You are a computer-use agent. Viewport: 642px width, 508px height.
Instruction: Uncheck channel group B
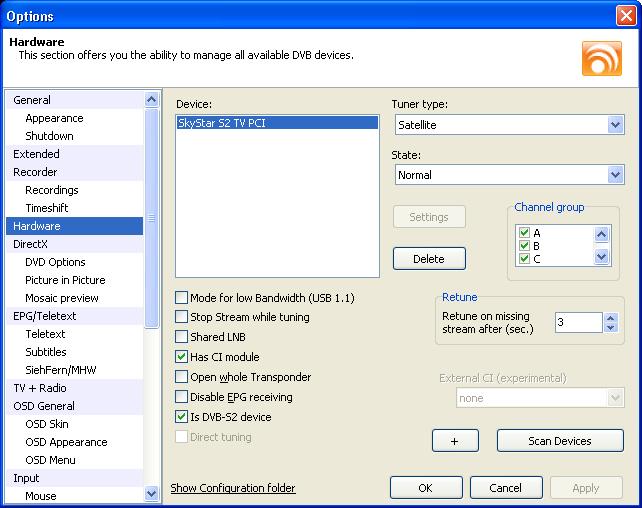pos(524,245)
